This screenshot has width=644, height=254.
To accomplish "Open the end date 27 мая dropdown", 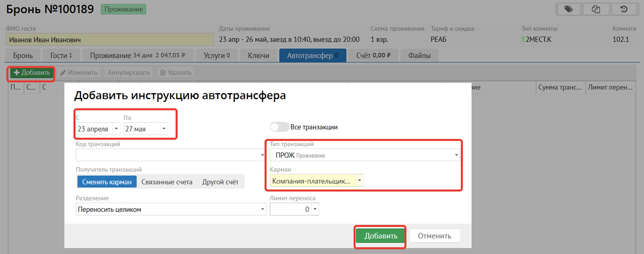I will tap(164, 129).
